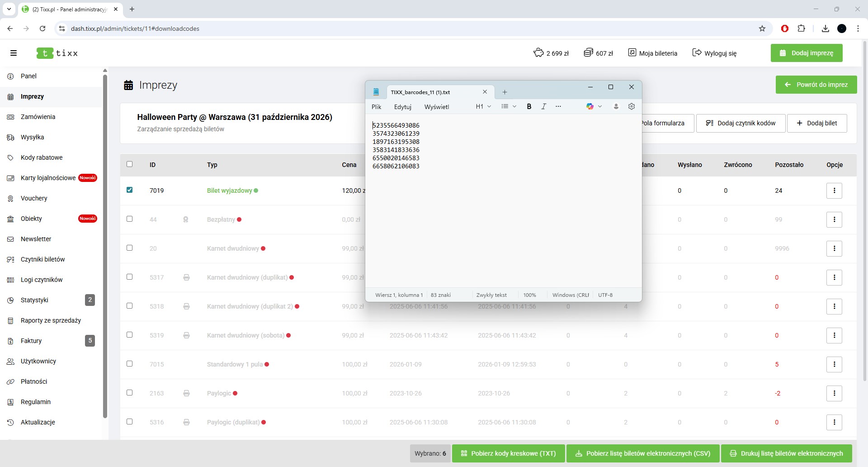Open the Edytuj menu in Notepad
The height and width of the screenshot is (467, 868).
(402, 107)
